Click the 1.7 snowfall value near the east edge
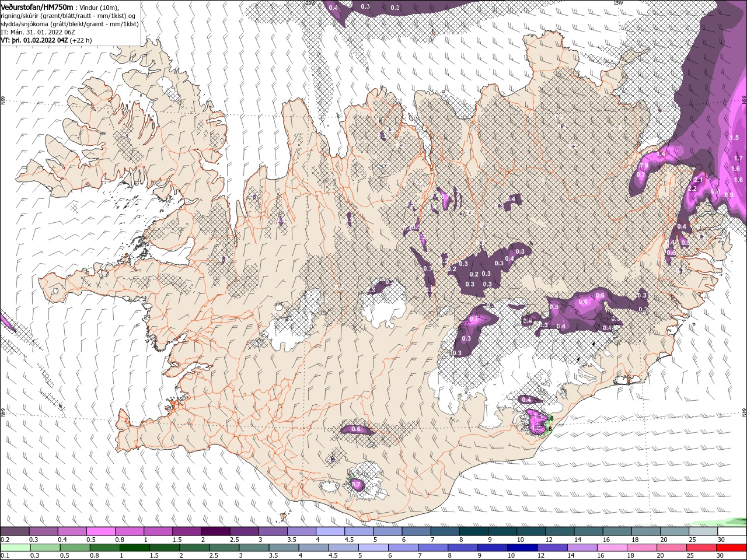This screenshot has width=747, height=560. (738, 159)
